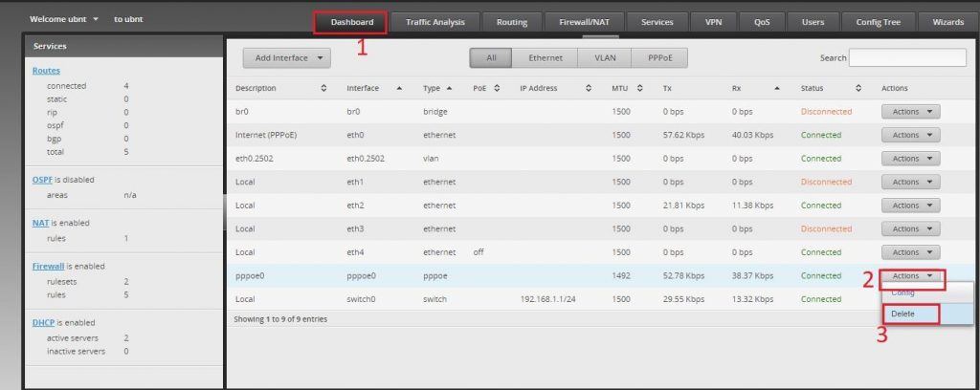This screenshot has height=390, width=980.
Task: Click the MTU column sort icon
Action: tap(638, 89)
